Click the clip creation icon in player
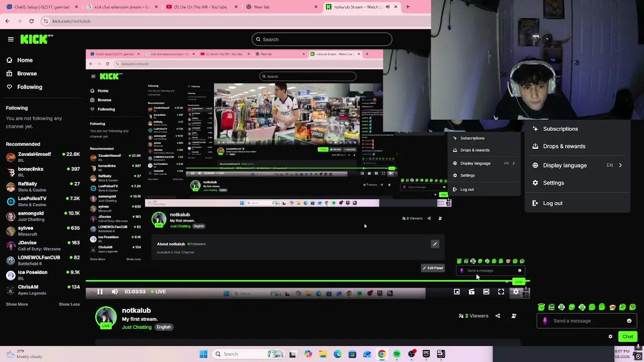Image resolution: width=644 pixels, height=362 pixels. pyautogui.click(x=471, y=292)
